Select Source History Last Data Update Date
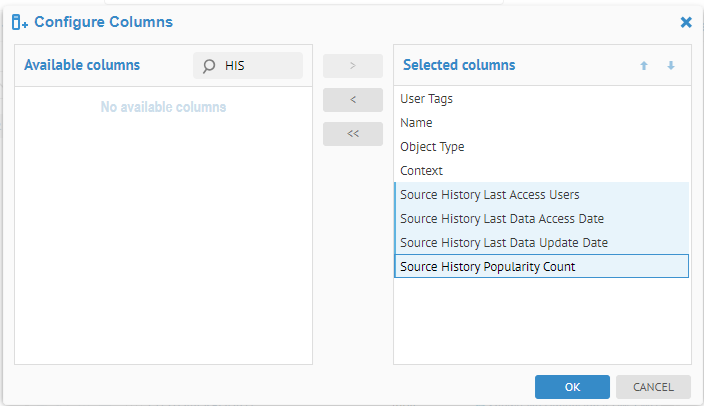704x406 pixels. [x=503, y=243]
